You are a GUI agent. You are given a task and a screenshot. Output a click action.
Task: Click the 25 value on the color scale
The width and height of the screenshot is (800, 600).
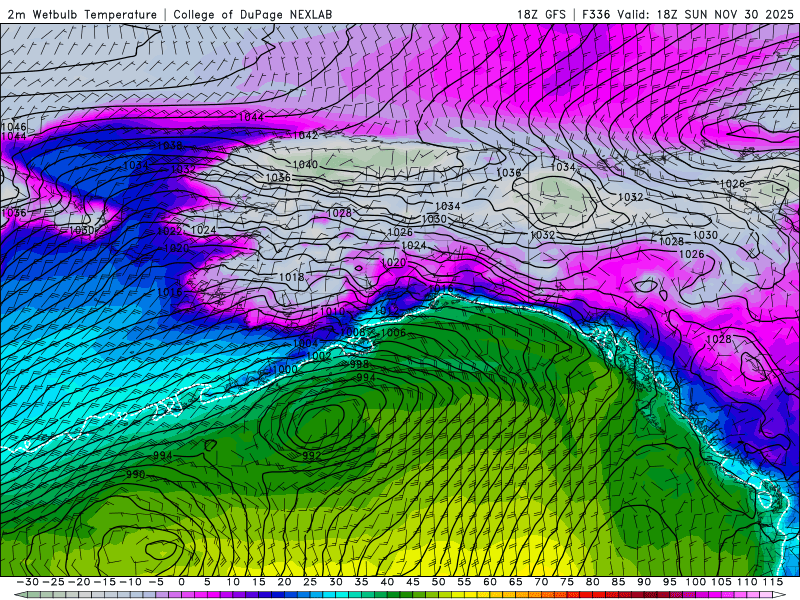(310, 582)
